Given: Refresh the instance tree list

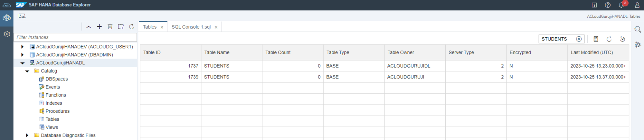Looking at the screenshot, I should point(131,27).
